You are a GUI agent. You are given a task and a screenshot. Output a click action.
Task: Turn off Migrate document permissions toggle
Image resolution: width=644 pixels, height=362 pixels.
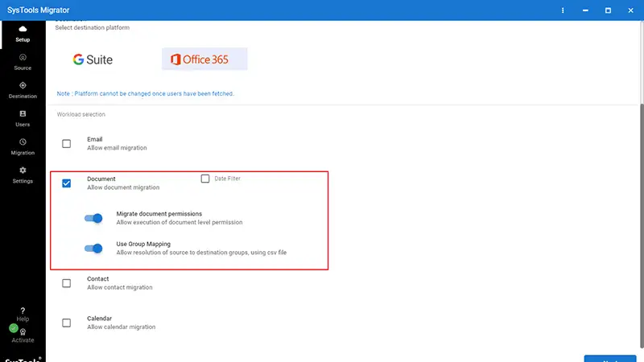click(93, 218)
